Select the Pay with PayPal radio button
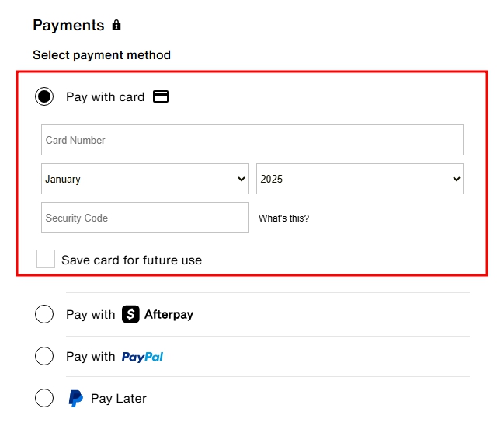 tap(44, 356)
